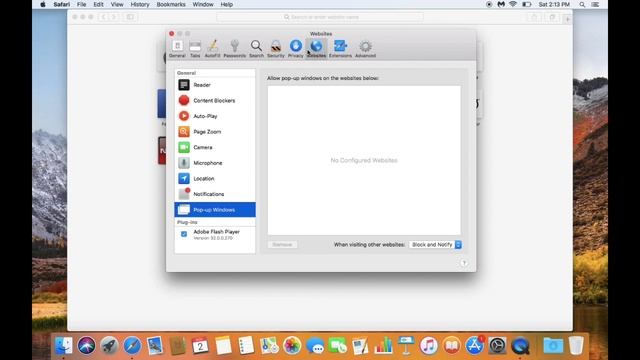Open Keynote from the Dock
Viewport: 640px width, 360px height.
pyautogui.click(x=406, y=346)
